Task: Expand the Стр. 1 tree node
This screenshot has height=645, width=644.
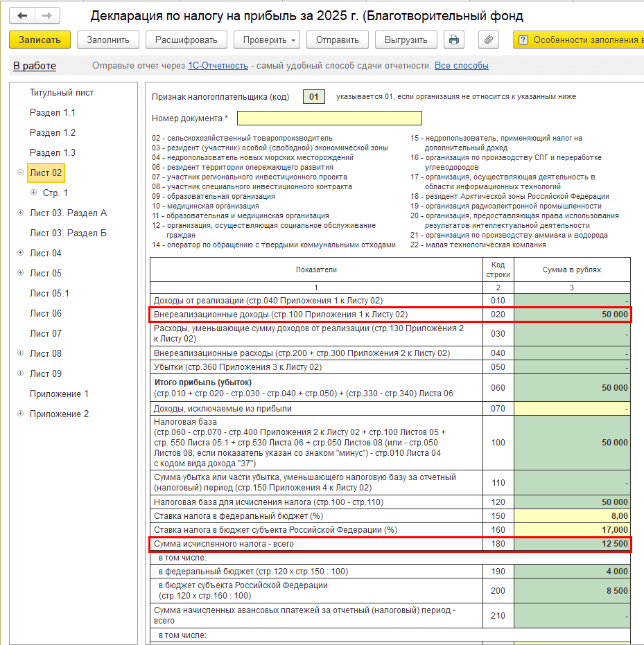Action: click(x=33, y=193)
